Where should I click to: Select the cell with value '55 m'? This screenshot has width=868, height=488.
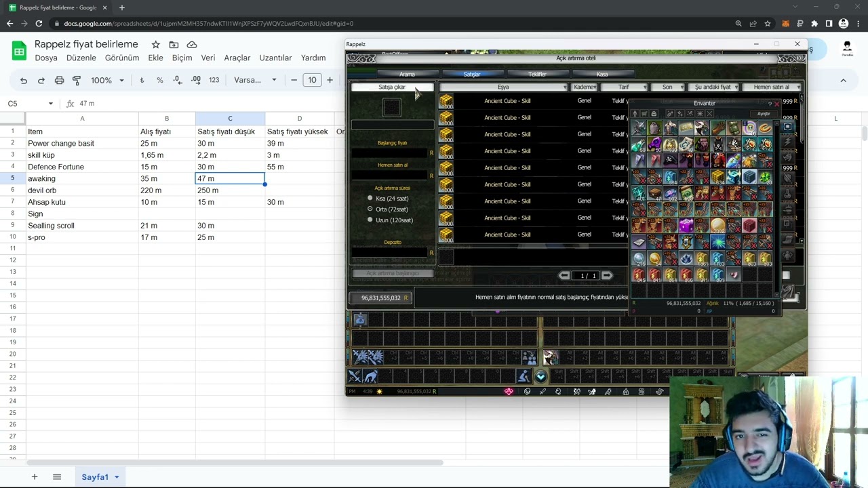point(300,167)
